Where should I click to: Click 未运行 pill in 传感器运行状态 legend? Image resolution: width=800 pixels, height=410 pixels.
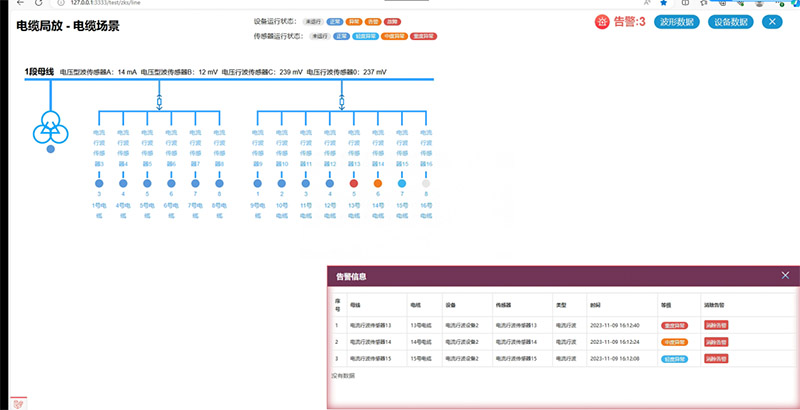(x=320, y=36)
